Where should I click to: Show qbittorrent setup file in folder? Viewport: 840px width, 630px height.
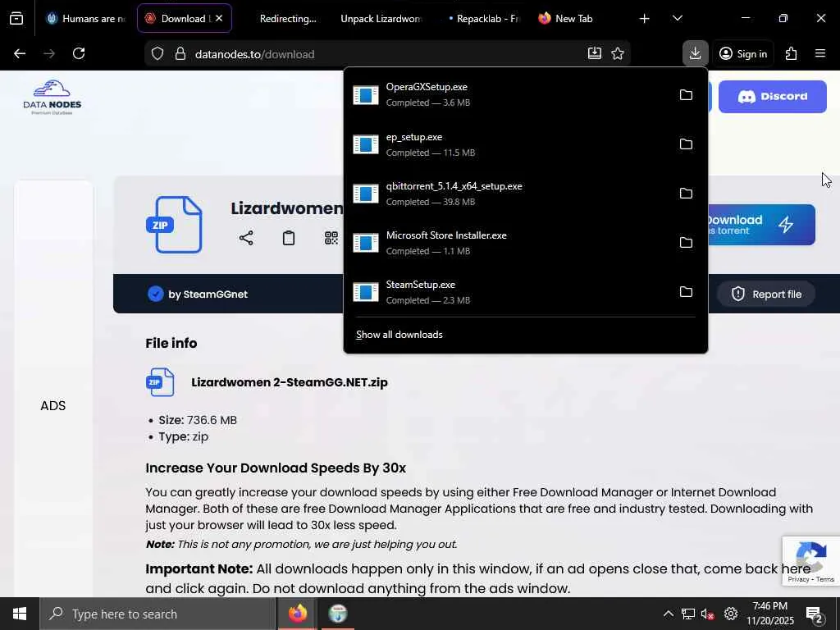pyautogui.click(x=686, y=194)
